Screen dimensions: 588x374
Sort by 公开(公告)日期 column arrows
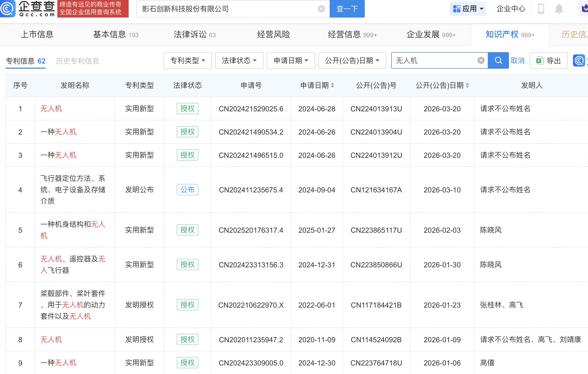tap(467, 85)
